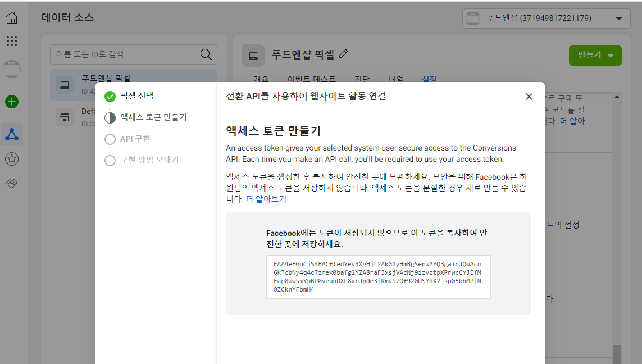Select the 구현 방법 보내기 step
The height and width of the screenshot is (364, 642).
pos(142,160)
